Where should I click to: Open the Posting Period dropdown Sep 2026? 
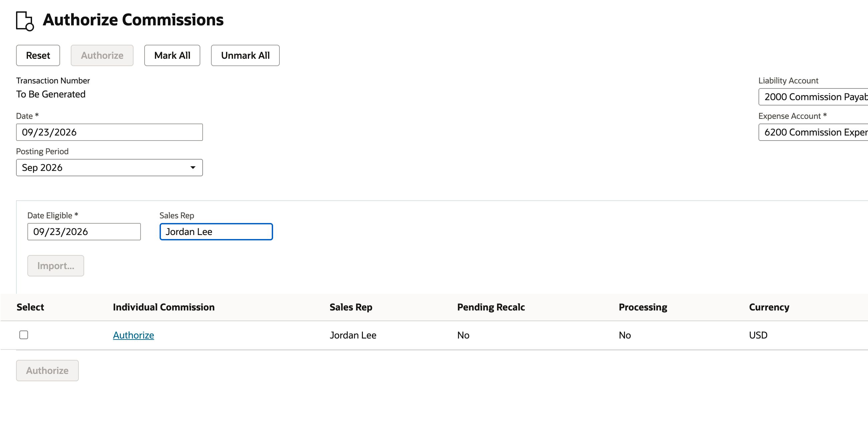tap(110, 168)
